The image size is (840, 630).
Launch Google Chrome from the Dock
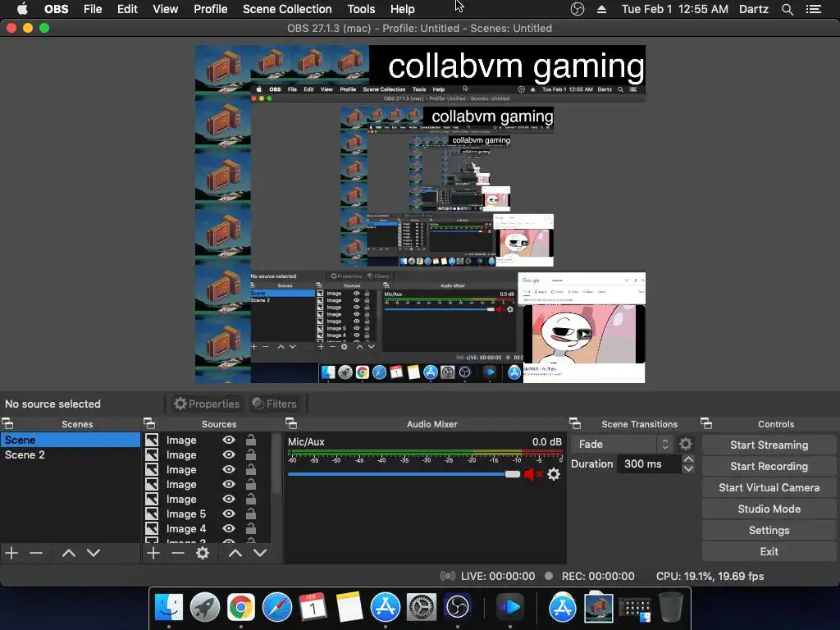coord(240,607)
